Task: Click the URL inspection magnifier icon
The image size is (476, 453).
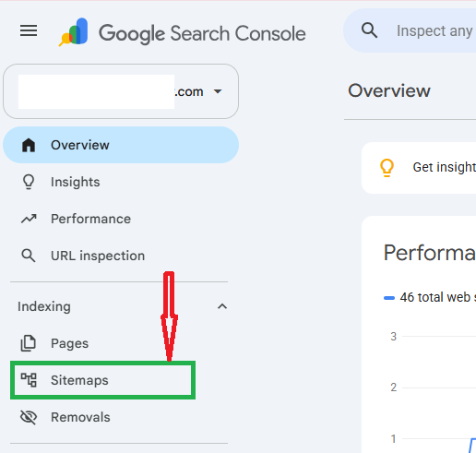Action: [29, 256]
